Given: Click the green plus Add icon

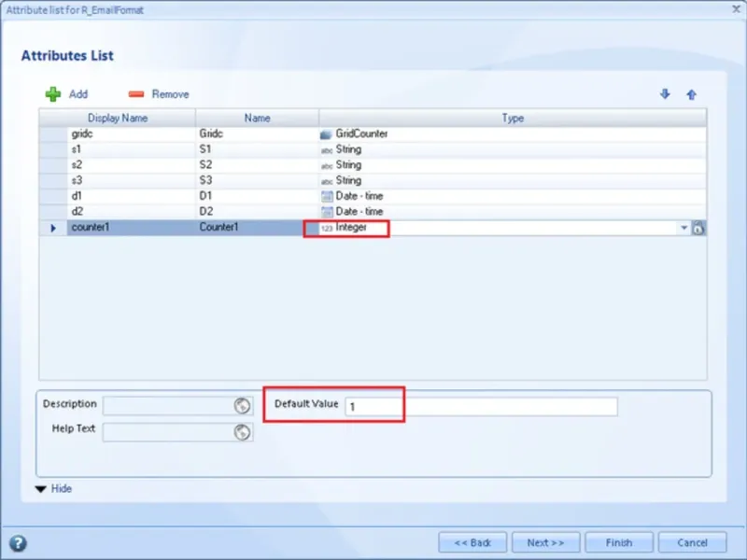Looking at the screenshot, I should tap(53, 94).
